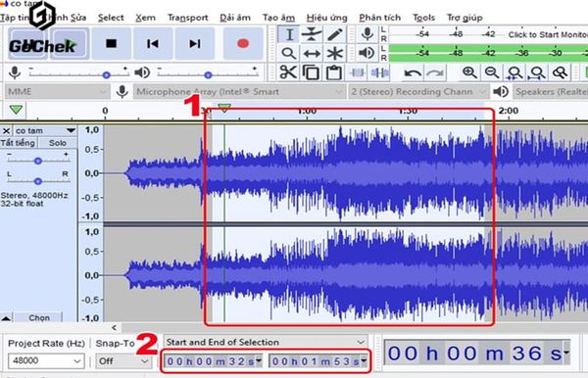Viewport: 588px width, 378px height.
Task: Click the Stop playback button
Action: click(x=112, y=43)
